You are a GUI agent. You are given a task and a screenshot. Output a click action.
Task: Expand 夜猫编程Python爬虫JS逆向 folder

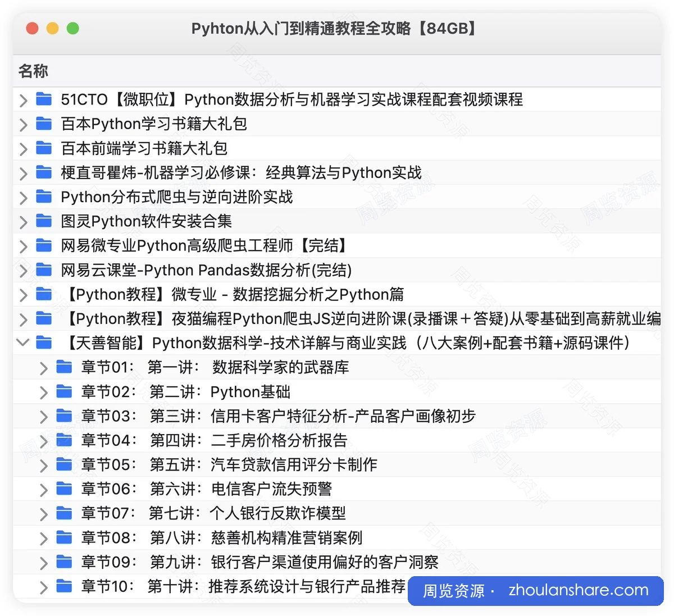click(x=23, y=320)
